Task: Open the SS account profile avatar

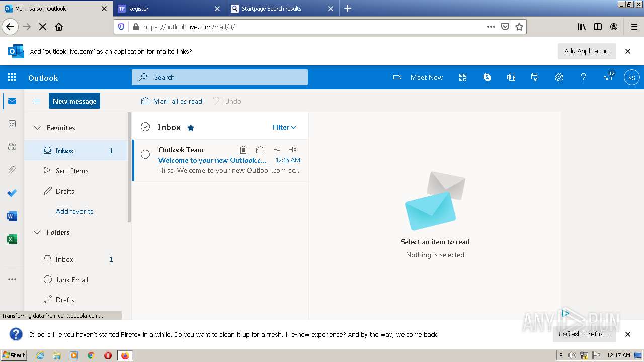Action: (x=632, y=78)
